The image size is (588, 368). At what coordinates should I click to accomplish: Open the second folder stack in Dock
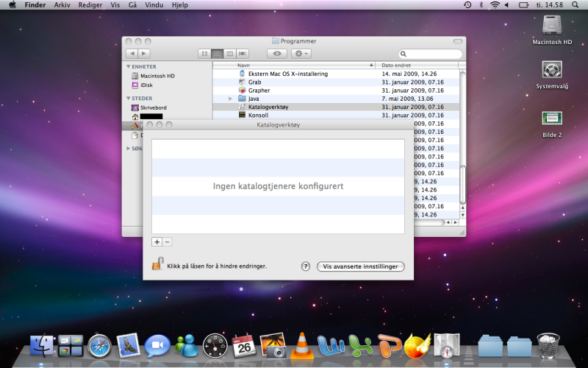519,346
